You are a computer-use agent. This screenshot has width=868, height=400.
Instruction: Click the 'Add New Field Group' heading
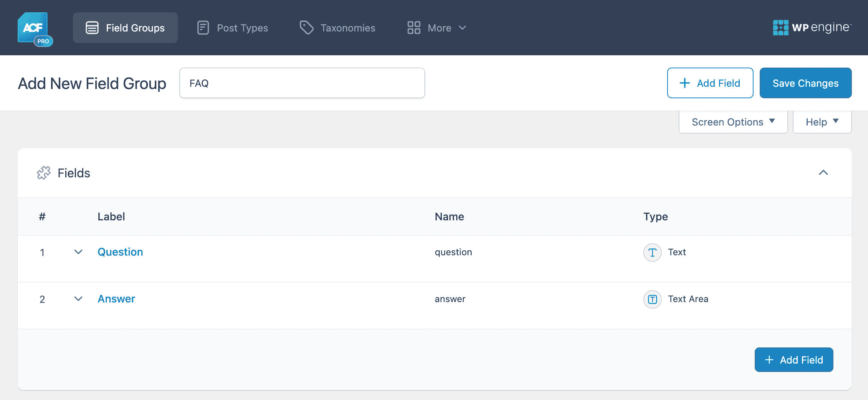(92, 83)
